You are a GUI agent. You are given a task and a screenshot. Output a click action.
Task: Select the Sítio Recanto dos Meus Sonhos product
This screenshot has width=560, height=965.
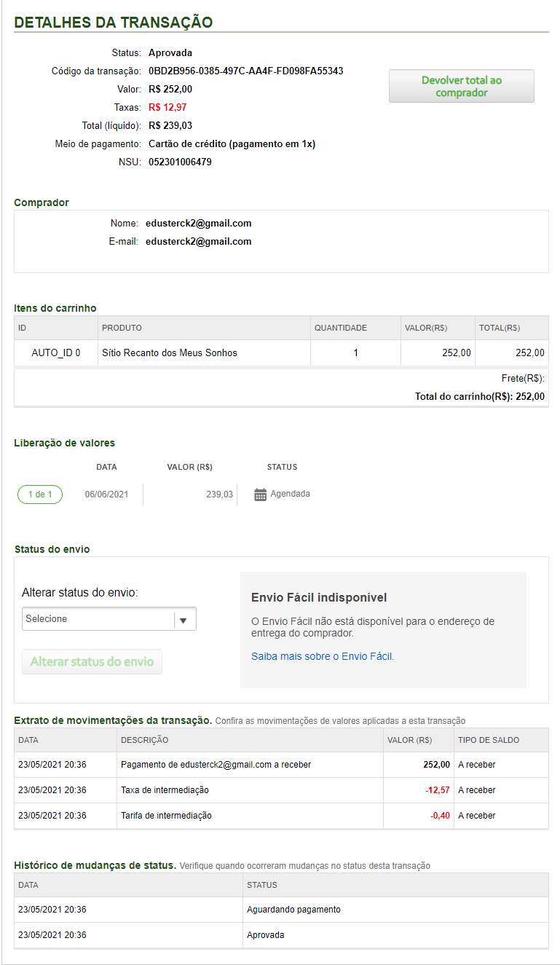click(x=169, y=353)
